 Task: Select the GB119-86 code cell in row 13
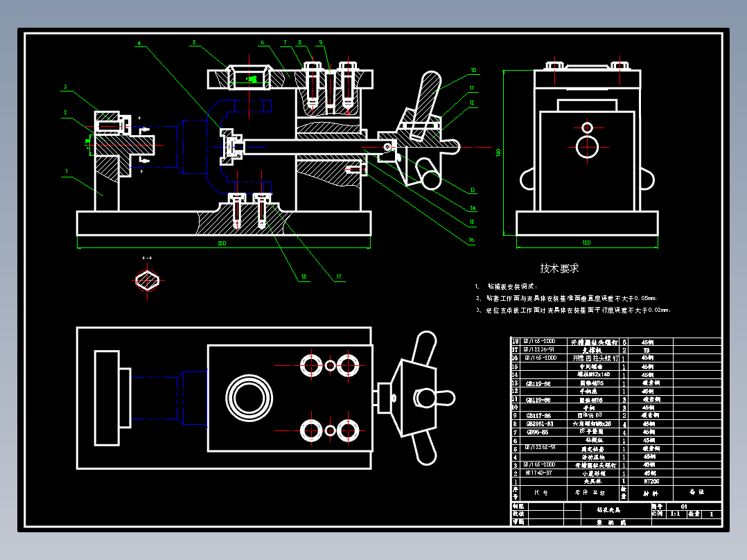click(x=543, y=383)
